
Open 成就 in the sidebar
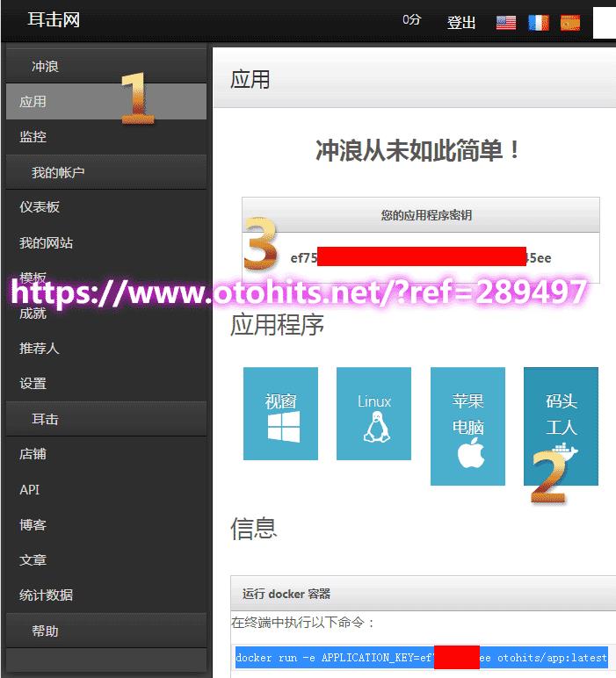(x=106, y=313)
